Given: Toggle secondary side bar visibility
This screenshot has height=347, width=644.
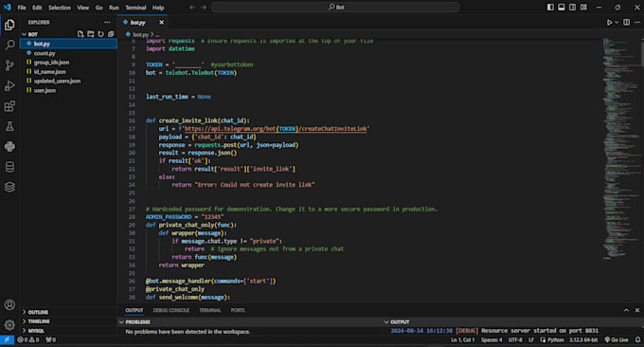Looking at the screenshot, I should click(x=573, y=8).
